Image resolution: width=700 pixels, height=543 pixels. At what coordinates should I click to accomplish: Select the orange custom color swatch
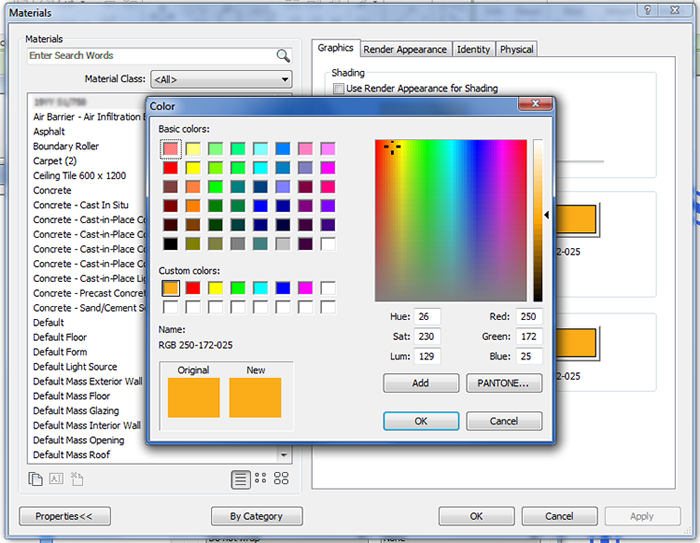coord(171,288)
